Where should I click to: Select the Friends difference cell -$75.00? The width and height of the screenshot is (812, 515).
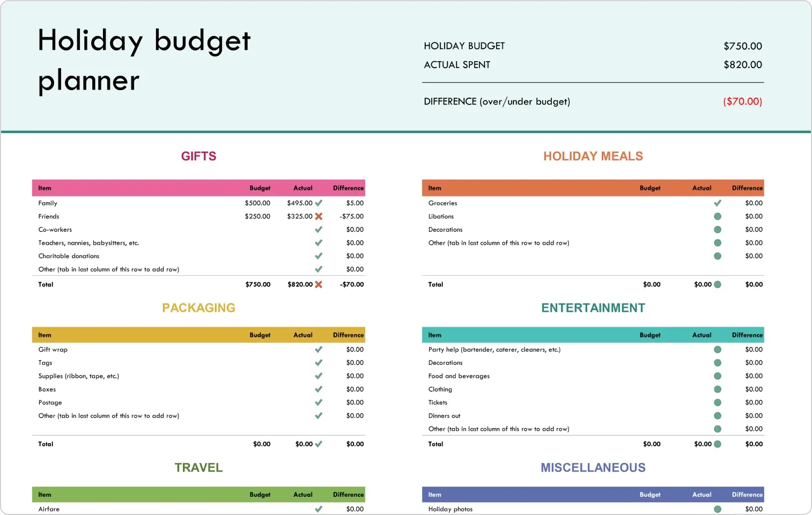351,216
